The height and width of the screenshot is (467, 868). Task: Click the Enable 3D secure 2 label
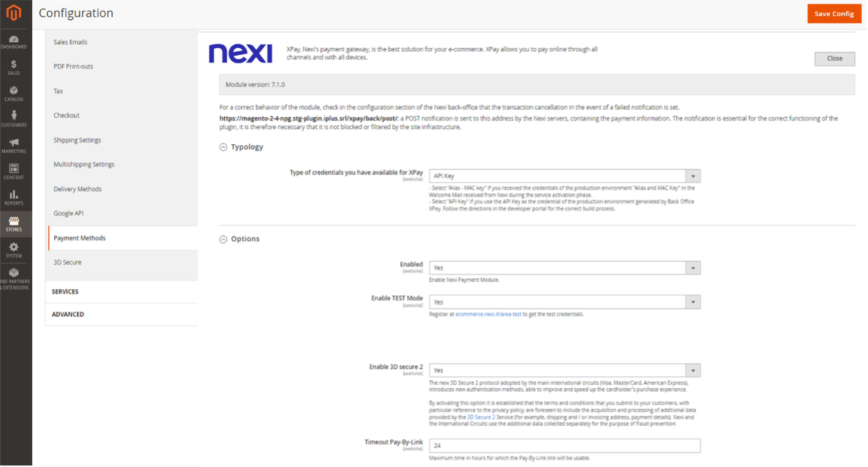click(396, 367)
